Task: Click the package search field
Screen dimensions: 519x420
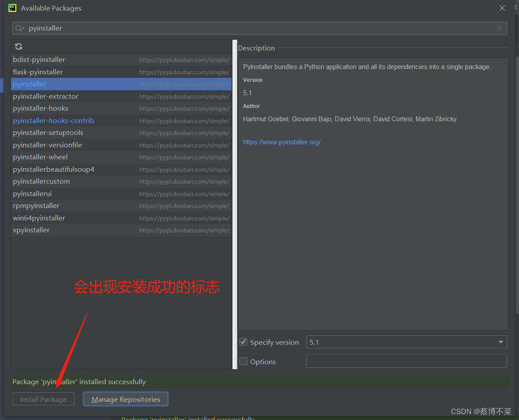Action: (x=259, y=28)
